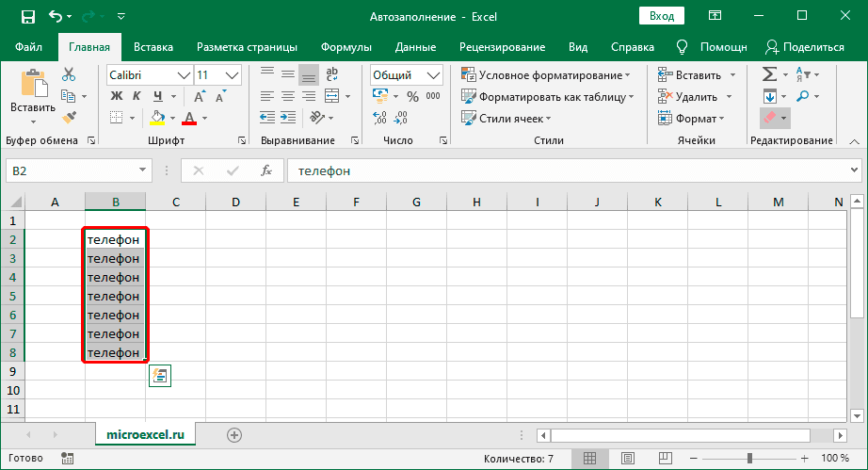The width and height of the screenshot is (868, 470).
Task: Select the Format Painter brush icon
Action: (x=69, y=117)
